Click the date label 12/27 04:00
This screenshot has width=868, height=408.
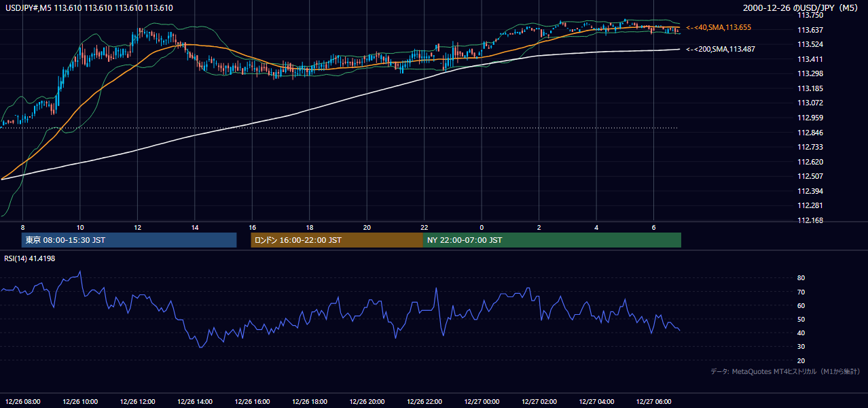click(596, 401)
